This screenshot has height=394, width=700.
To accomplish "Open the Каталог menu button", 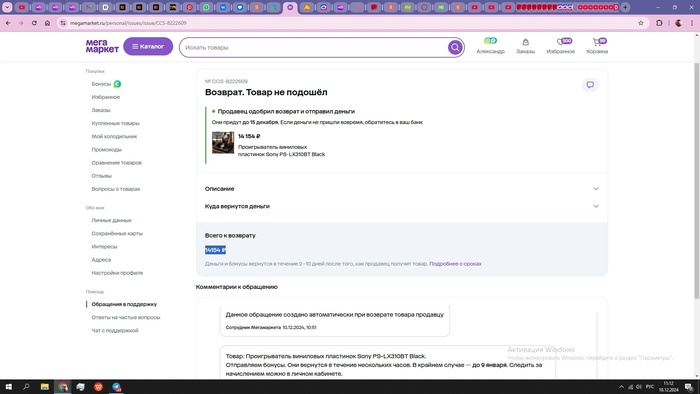I will [148, 46].
